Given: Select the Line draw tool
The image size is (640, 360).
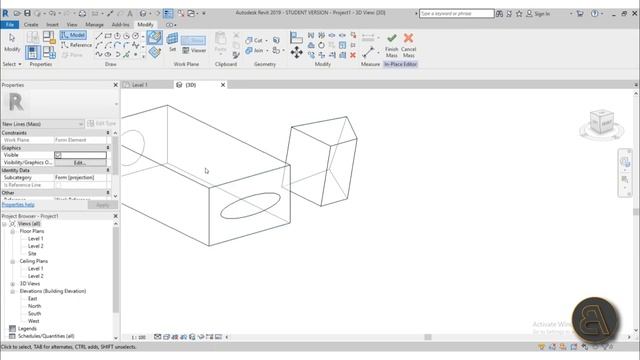Looking at the screenshot, I should click(99, 36).
